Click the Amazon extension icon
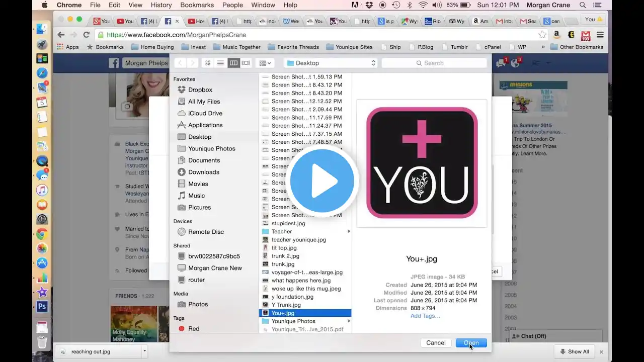644x362 pixels. [557, 35]
